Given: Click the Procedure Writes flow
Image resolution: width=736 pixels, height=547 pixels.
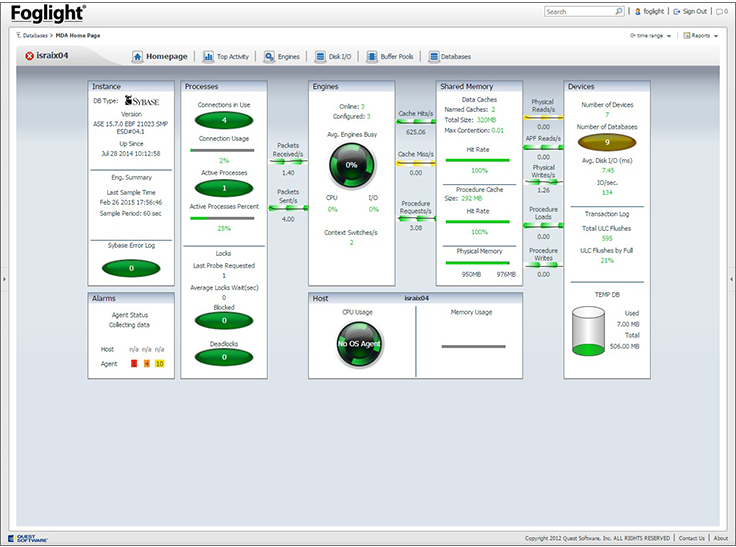Looking at the screenshot, I should (x=543, y=265).
